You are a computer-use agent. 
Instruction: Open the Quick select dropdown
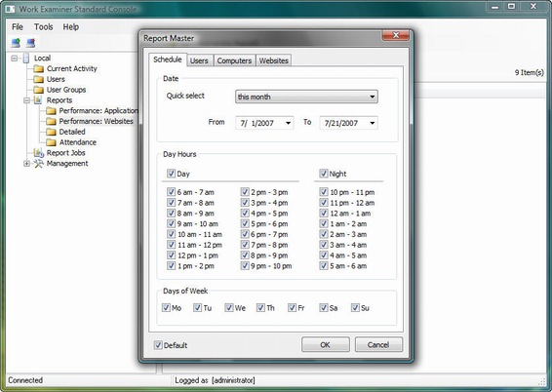tap(306, 97)
